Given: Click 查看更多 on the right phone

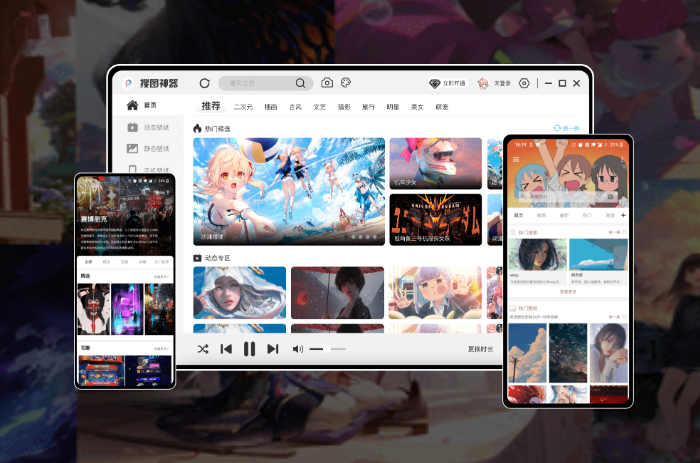Looking at the screenshot, I should [x=568, y=292].
